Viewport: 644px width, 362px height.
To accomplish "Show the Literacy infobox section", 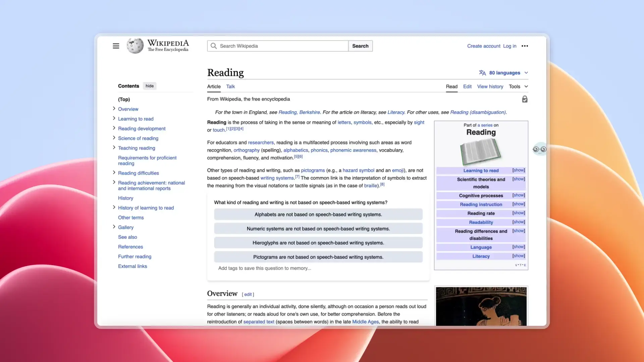I will (x=519, y=256).
